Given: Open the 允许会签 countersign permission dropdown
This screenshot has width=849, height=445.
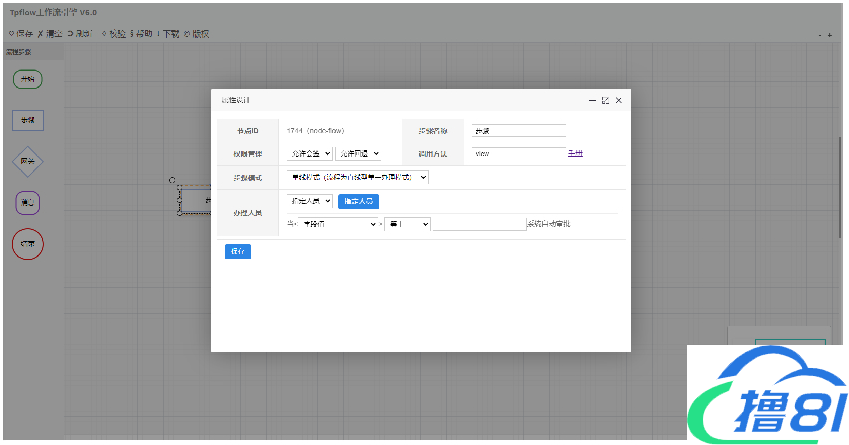Looking at the screenshot, I should click(308, 154).
